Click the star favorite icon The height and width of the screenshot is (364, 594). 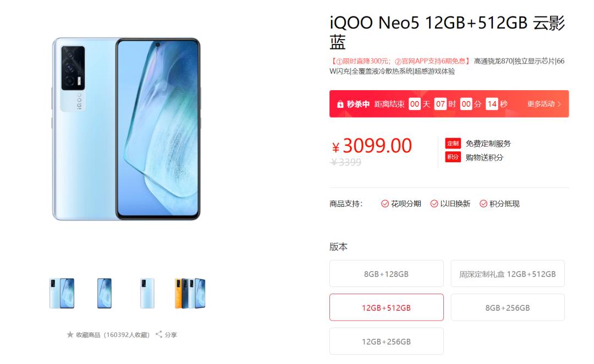(x=70, y=334)
